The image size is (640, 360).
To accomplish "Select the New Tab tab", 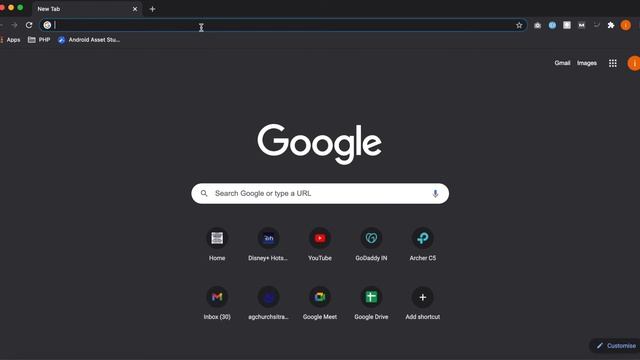I will (87, 9).
